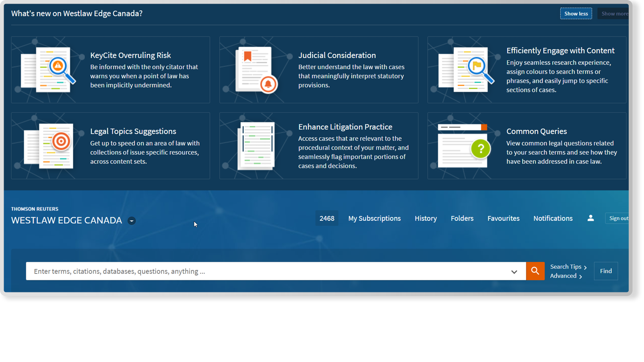Open the search box suggestions dropdown arrow
Viewport: 644px width, 362px height.
(514, 271)
